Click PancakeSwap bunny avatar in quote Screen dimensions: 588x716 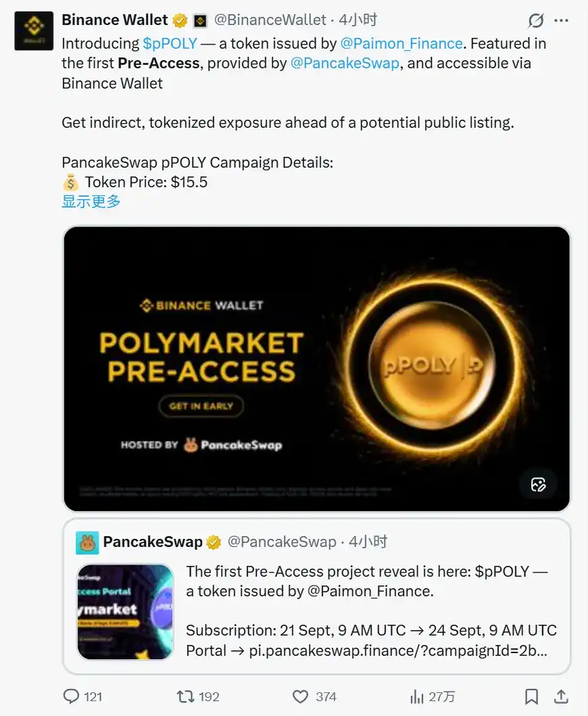[x=87, y=542]
